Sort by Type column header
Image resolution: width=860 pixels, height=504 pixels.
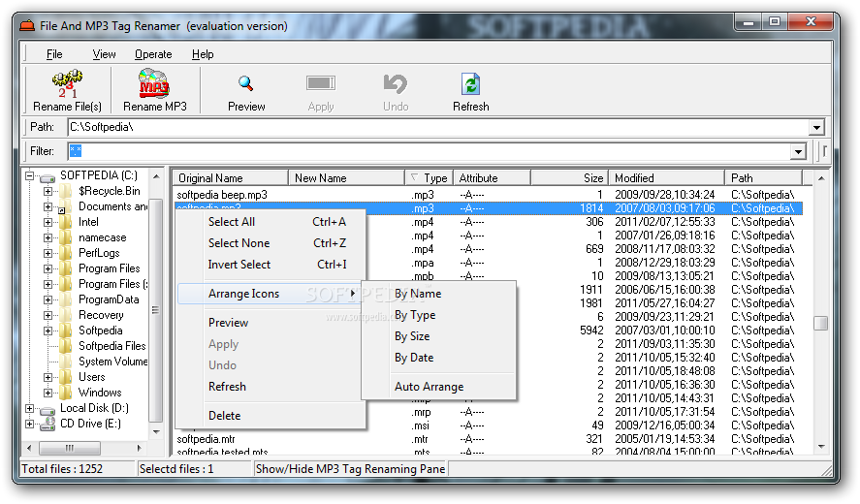click(430, 178)
